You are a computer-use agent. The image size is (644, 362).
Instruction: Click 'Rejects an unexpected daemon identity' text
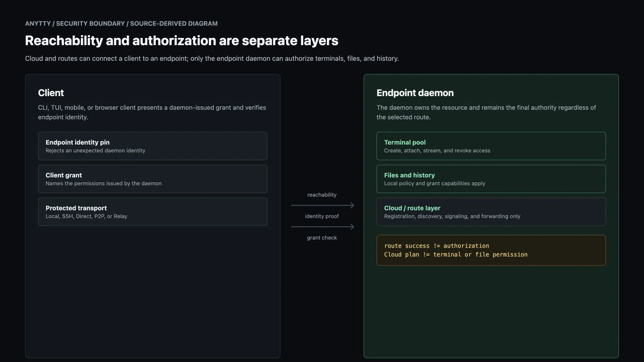95,151
